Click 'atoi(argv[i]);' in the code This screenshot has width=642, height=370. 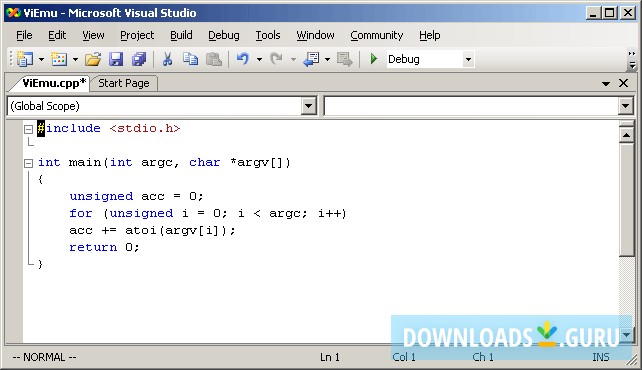coord(181,230)
